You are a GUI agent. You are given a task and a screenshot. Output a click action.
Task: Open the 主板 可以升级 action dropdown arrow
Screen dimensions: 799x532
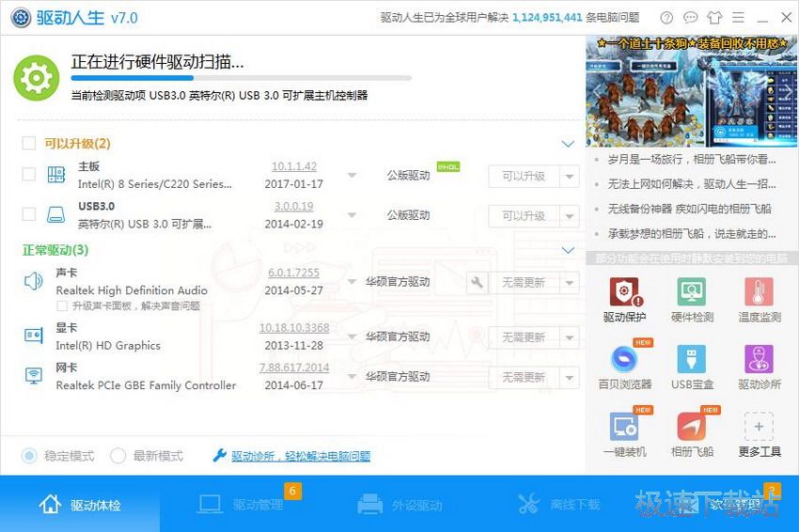click(570, 177)
